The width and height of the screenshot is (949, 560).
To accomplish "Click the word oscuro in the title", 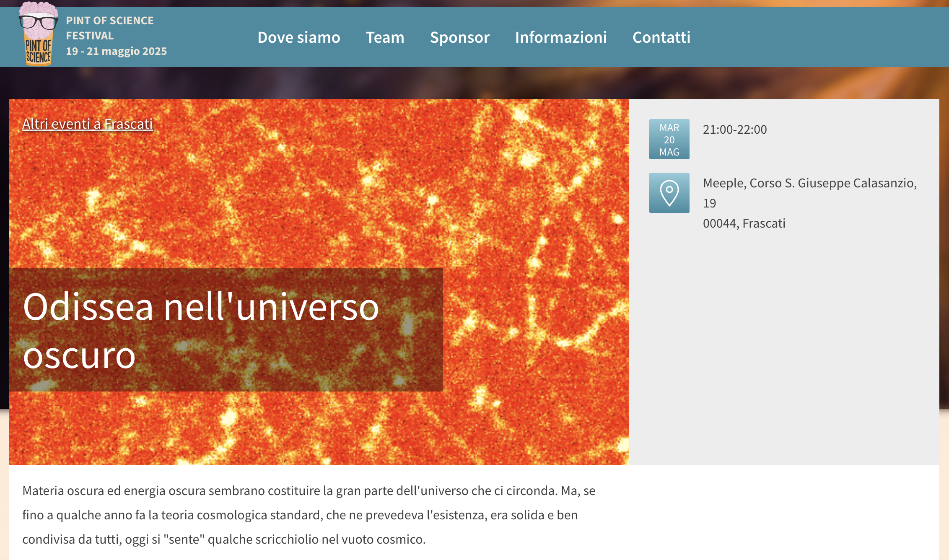I will pyautogui.click(x=79, y=356).
